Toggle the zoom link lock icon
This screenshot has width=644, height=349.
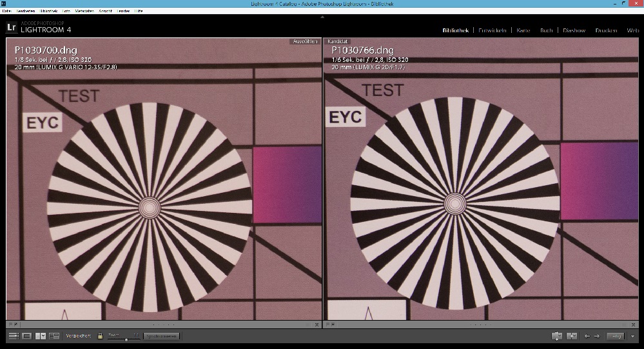[100, 336]
